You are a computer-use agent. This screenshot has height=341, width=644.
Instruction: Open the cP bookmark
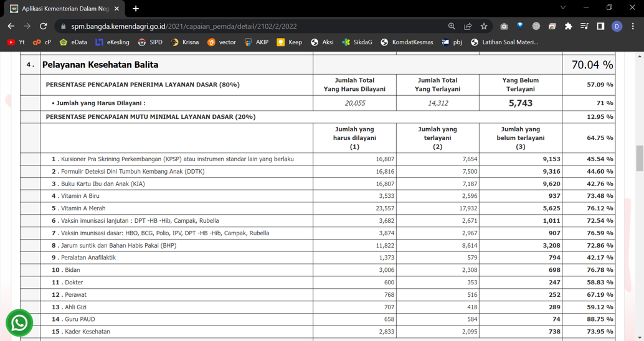pos(42,42)
